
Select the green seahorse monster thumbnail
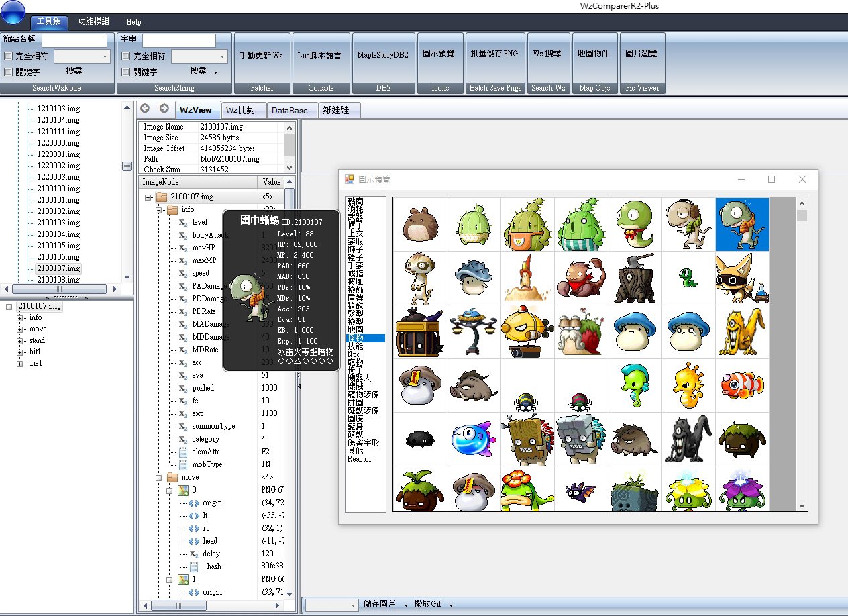point(635,385)
